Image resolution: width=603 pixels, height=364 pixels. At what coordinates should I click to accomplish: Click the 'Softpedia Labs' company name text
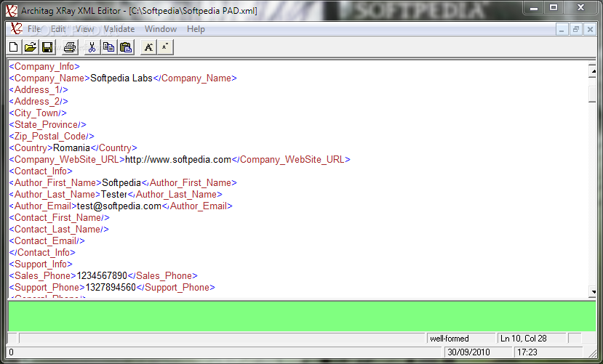(121, 78)
